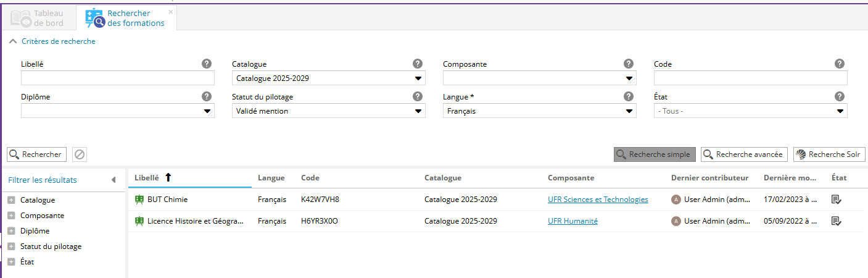Collapse the Filtrer les résultats panel arrow
This screenshot has height=278, width=868.
[114, 180]
